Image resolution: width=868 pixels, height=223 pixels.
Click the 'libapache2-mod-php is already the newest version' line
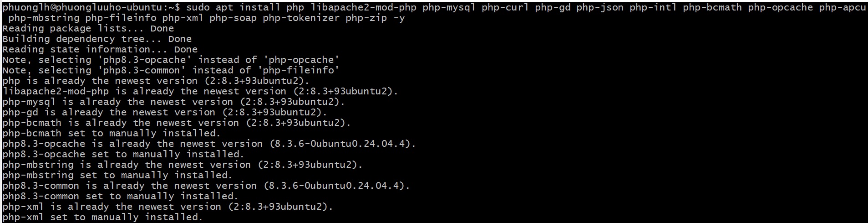click(200, 91)
